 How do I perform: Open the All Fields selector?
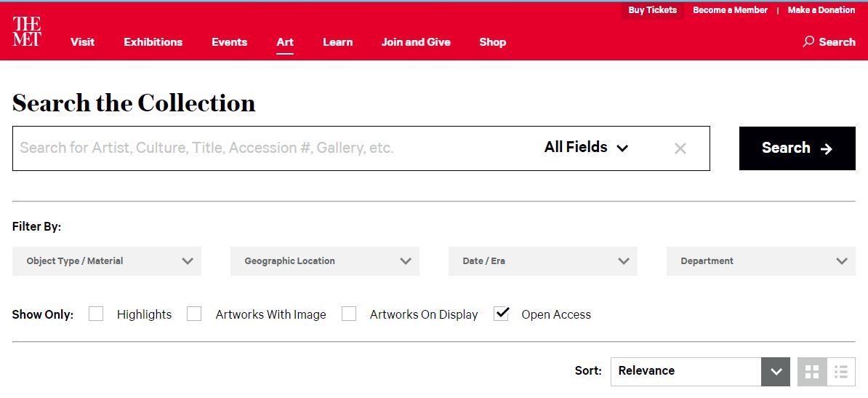pos(586,148)
